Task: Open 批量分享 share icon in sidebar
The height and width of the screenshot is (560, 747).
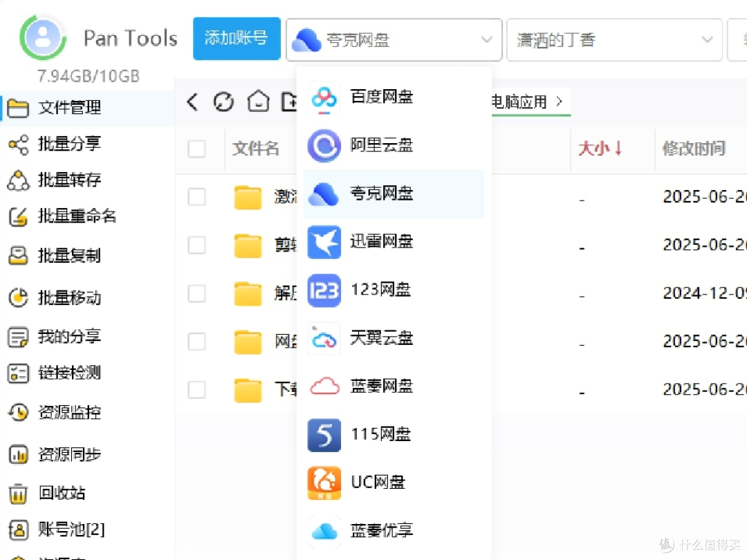Action: (x=19, y=144)
